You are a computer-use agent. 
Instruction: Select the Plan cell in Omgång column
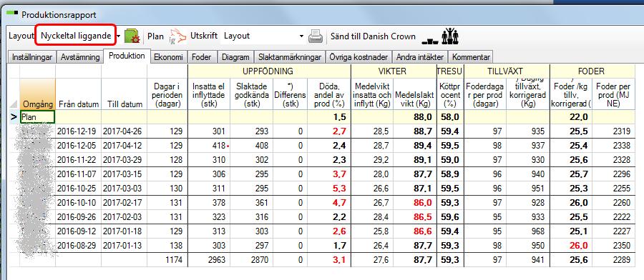click(x=37, y=117)
